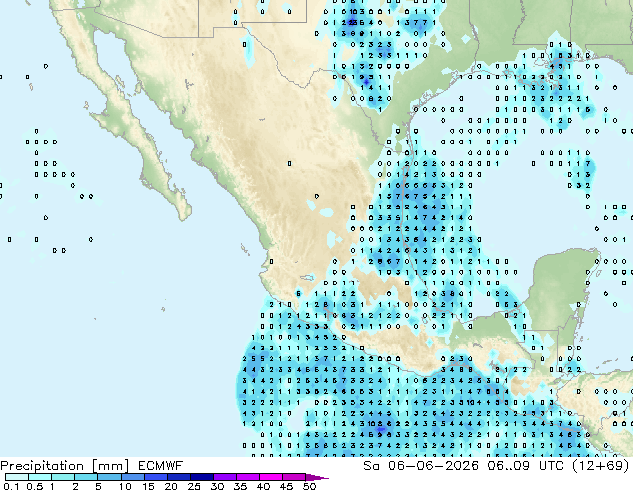This screenshot has width=634, height=490.
Task: Click the 0.5–1 mm legend color swatch
Action: [40, 477]
